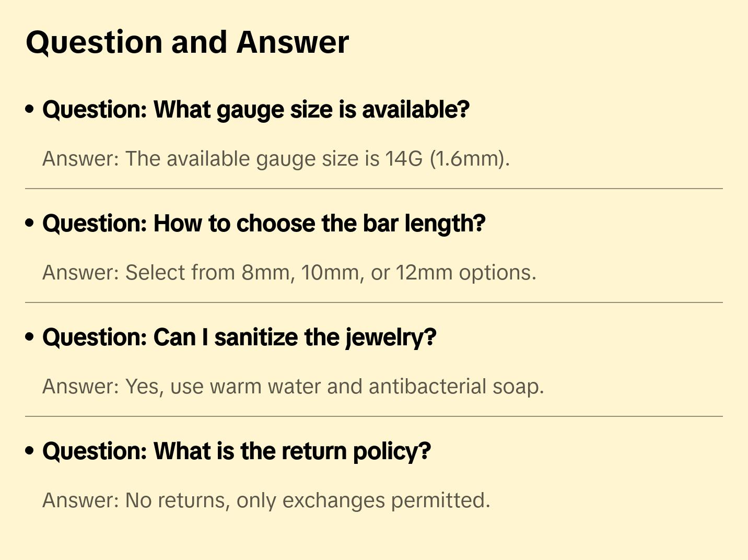Click "8mm" in the bar length answer
Screen dimensions: 748x560
click(266, 273)
